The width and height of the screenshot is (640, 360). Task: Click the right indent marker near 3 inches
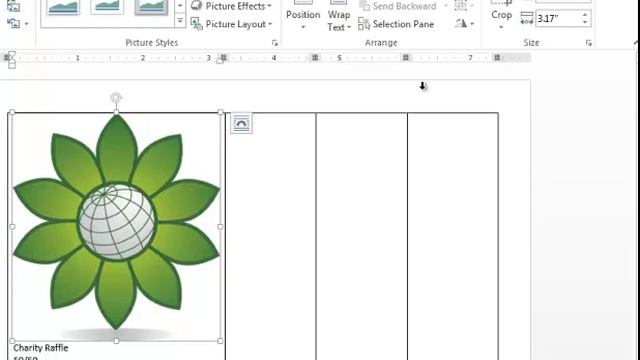(x=220, y=61)
